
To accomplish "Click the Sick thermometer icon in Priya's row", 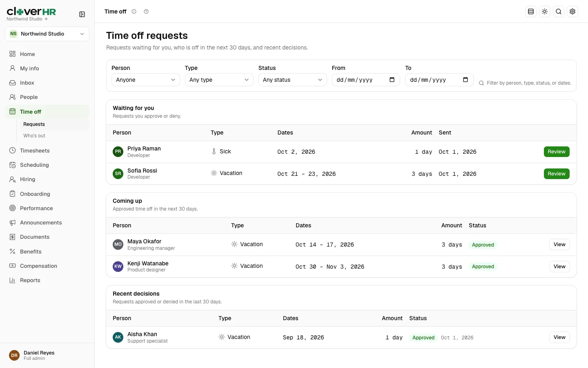I will click(x=214, y=151).
